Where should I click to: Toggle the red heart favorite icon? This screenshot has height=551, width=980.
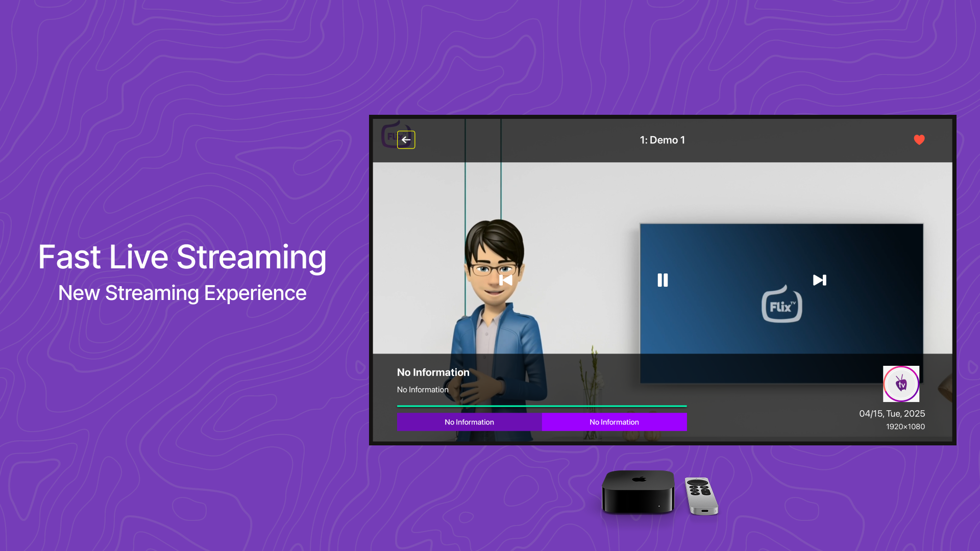point(919,140)
